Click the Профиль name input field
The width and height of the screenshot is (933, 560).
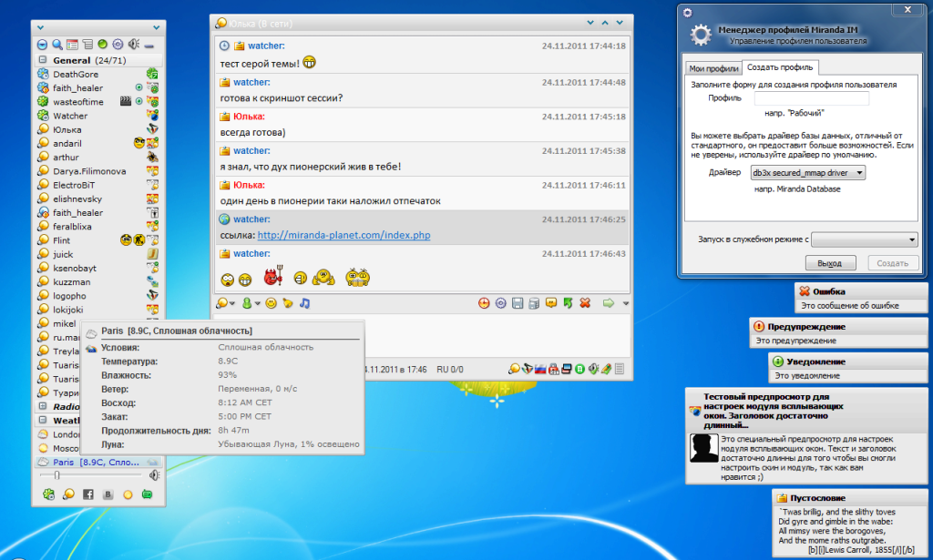(812, 98)
